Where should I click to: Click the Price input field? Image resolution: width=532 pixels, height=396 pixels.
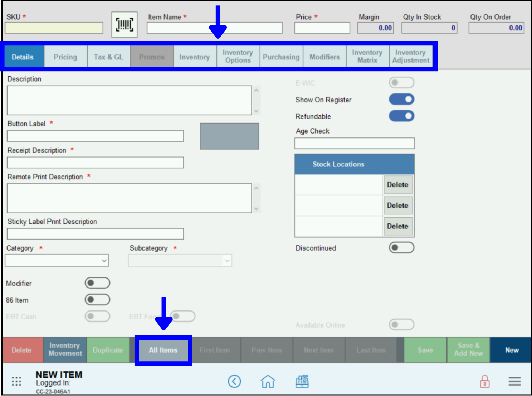[x=322, y=28]
